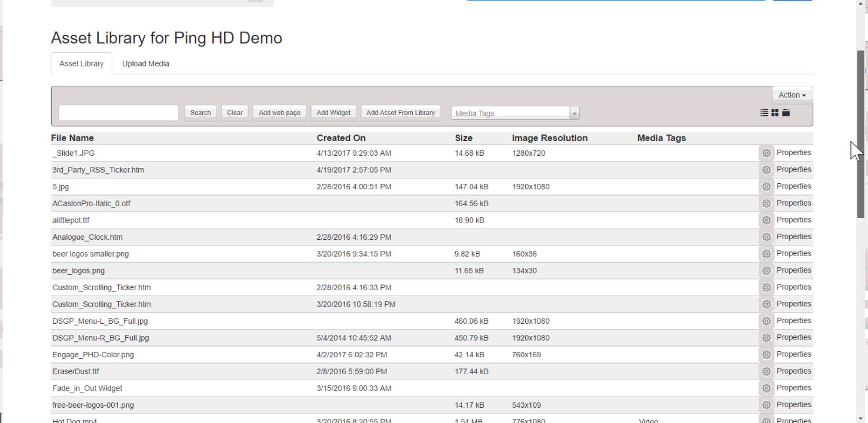Click gear icon for beer_logos.png
The image size is (868, 423).
[766, 271]
